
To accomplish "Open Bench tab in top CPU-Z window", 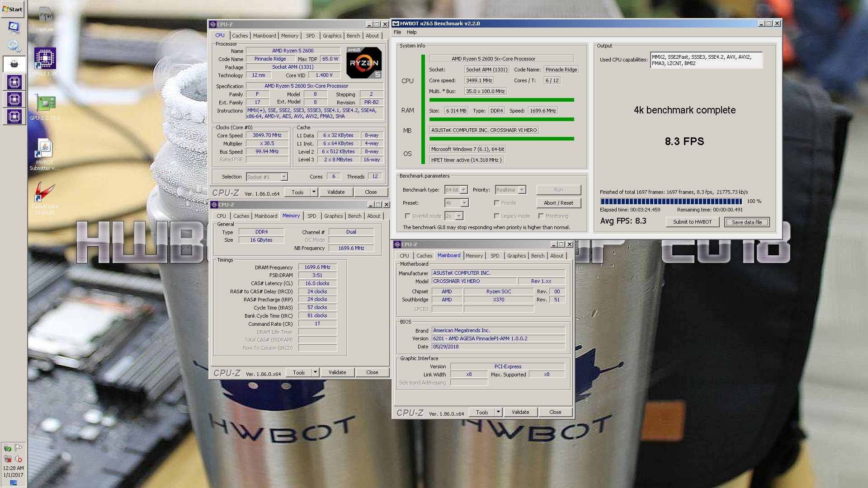I will coord(354,36).
